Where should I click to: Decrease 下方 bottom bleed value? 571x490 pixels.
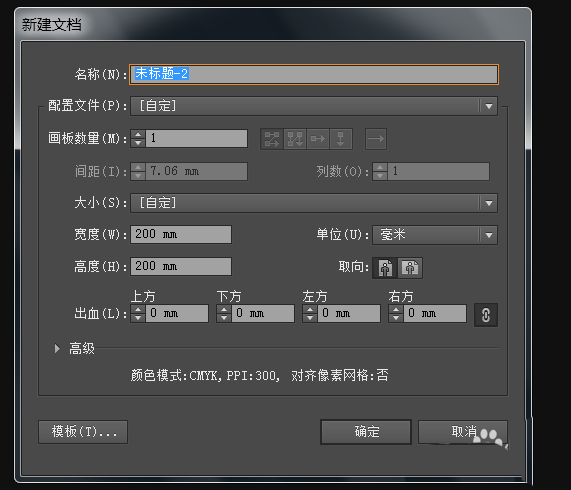[x=224, y=318]
